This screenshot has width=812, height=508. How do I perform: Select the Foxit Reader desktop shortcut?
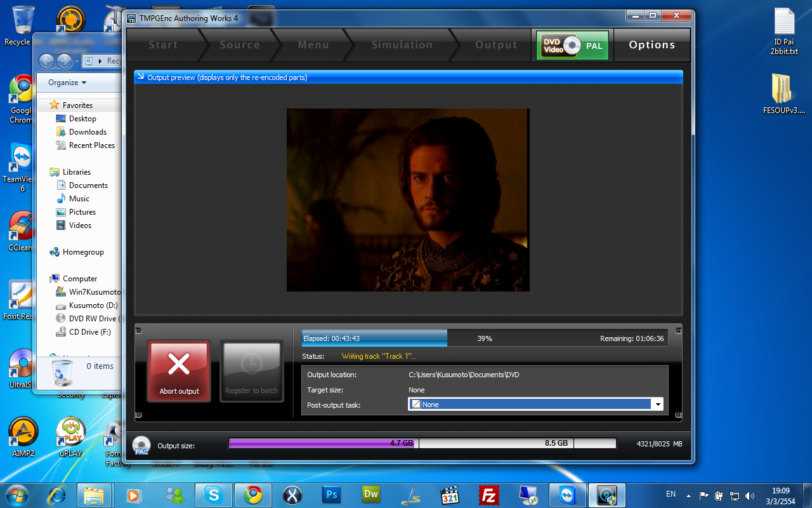(x=18, y=300)
